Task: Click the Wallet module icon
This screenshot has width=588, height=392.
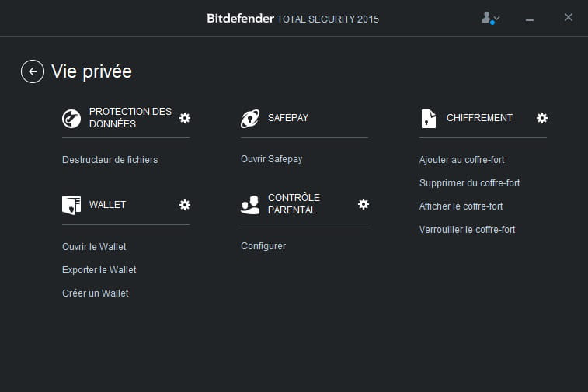Action: [71, 205]
